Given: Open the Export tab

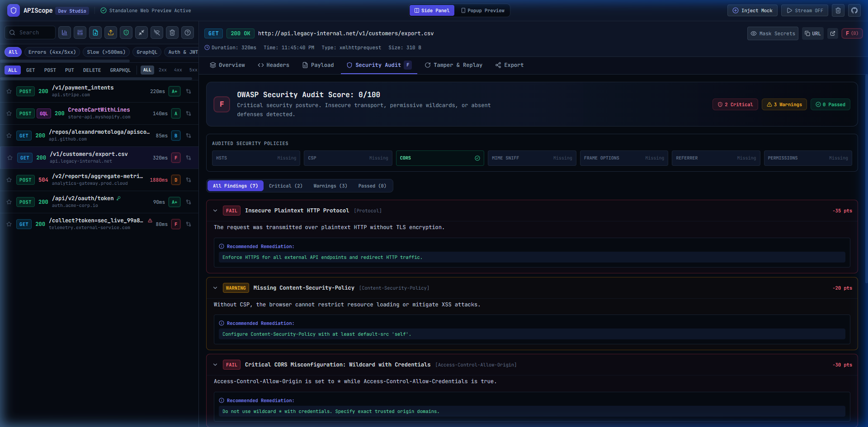Looking at the screenshot, I should point(509,65).
